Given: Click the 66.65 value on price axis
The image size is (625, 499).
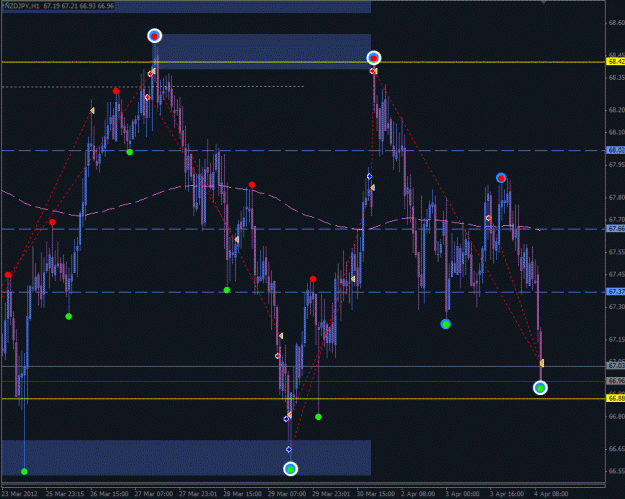Looking at the screenshot, I should (616, 449).
